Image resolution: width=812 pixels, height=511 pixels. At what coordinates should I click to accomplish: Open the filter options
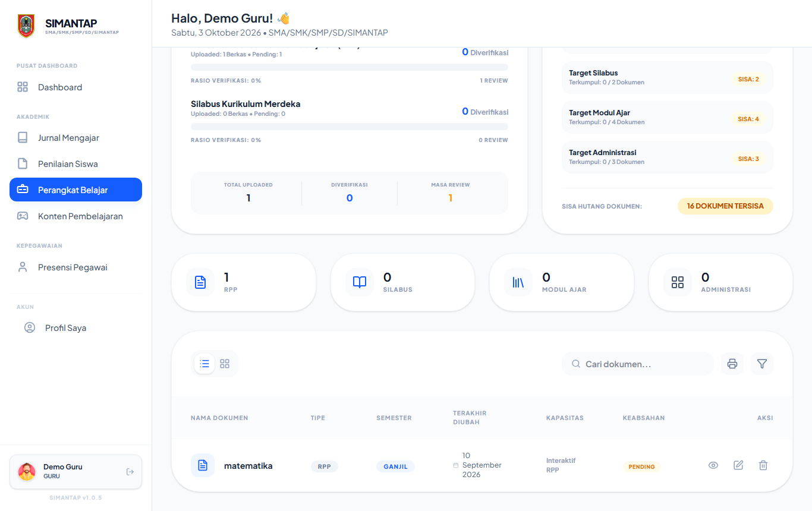click(x=762, y=364)
